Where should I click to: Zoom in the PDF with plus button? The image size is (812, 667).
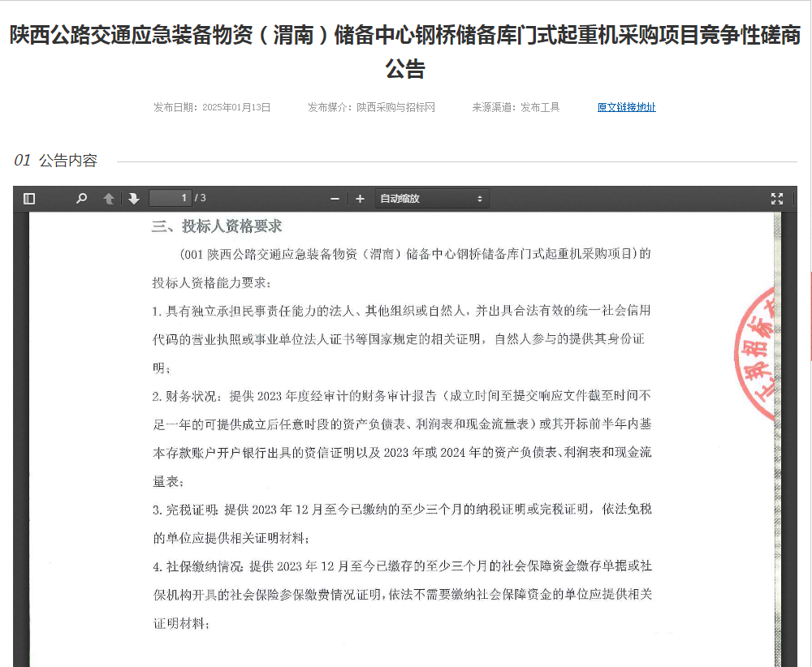(360, 199)
